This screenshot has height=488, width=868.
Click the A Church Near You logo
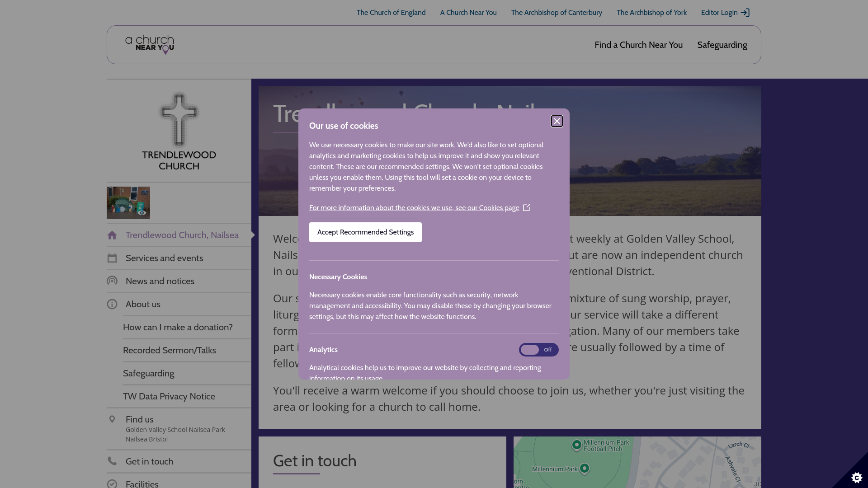click(x=150, y=45)
